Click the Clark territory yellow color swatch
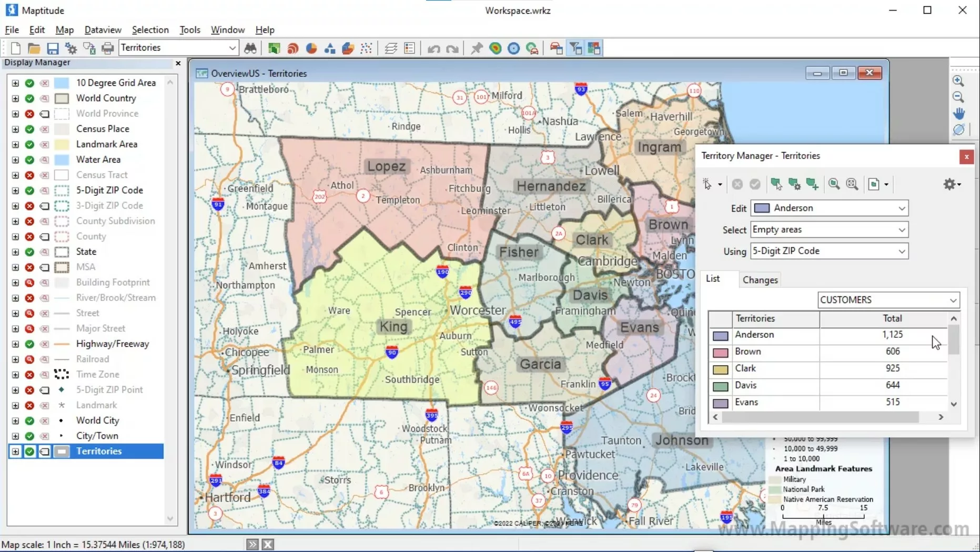980x552 pixels. click(x=720, y=369)
